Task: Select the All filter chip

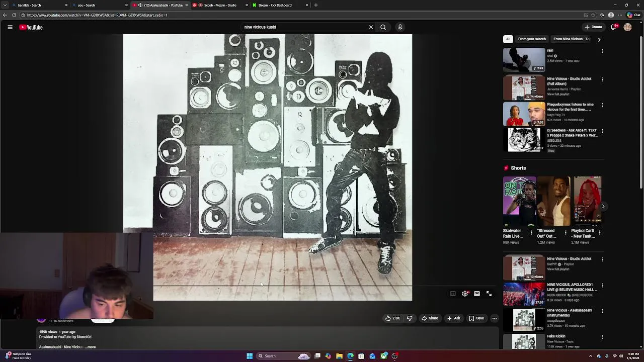Action: tap(508, 39)
